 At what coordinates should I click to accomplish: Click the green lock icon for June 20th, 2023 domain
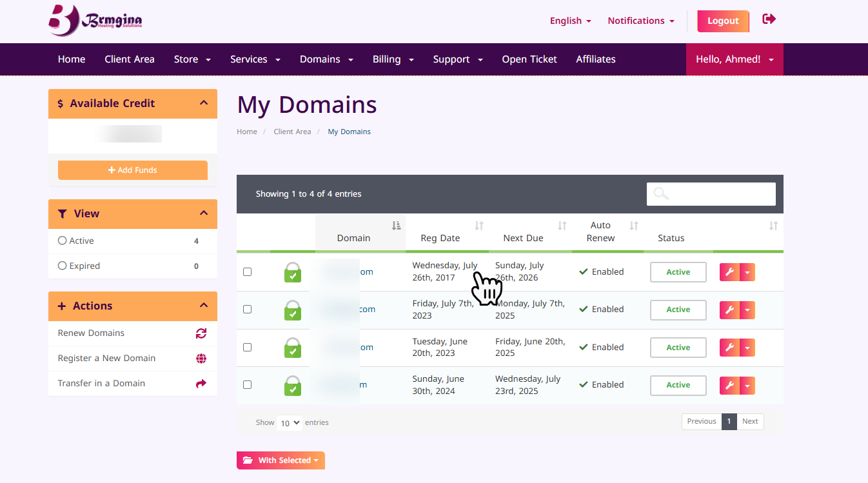pos(293,348)
